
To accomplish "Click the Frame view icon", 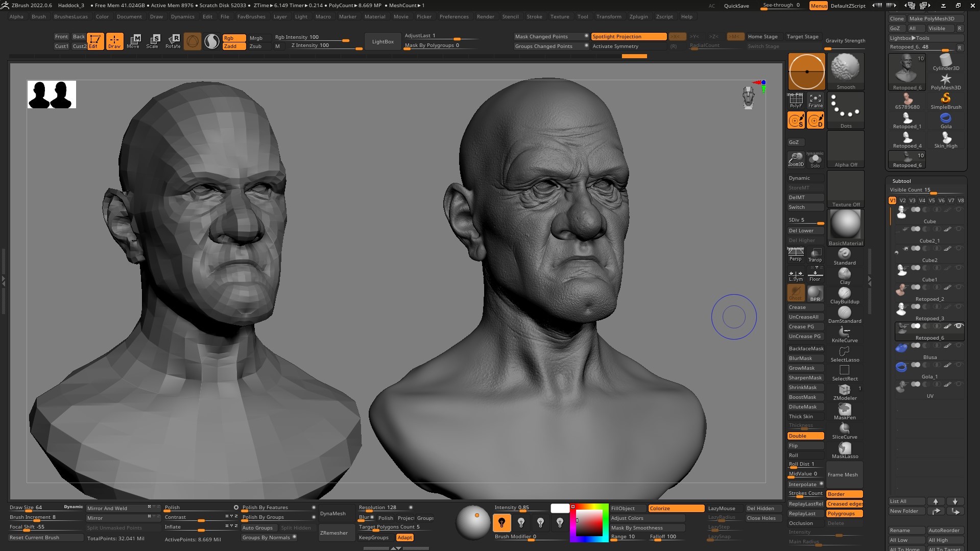I will (x=815, y=101).
